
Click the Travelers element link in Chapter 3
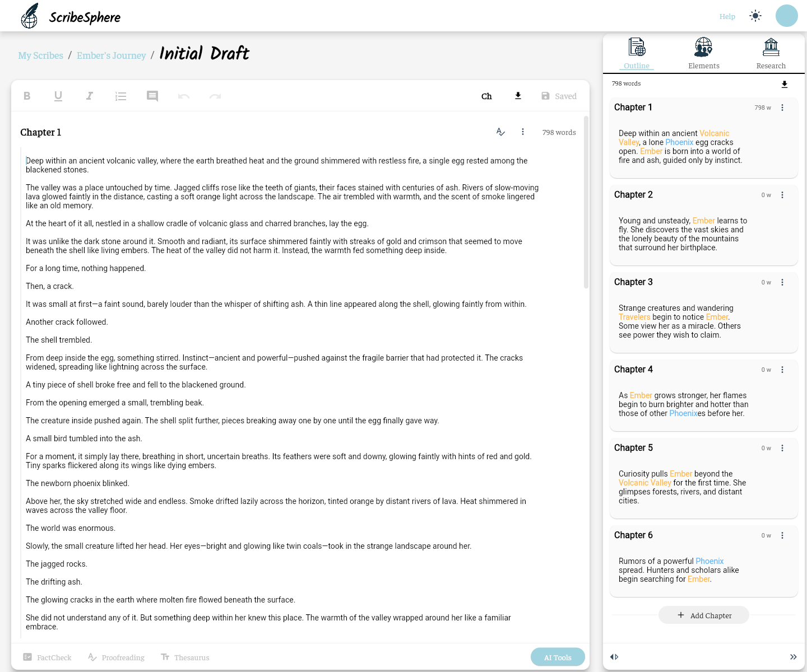point(634,317)
